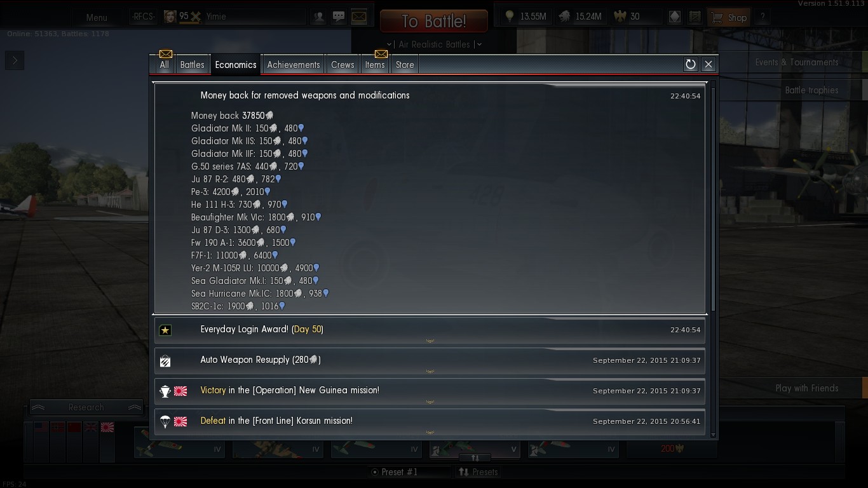Open the Research panel toggle
Image resolution: width=868 pixels, height=488 pixels.
(86, 407)
